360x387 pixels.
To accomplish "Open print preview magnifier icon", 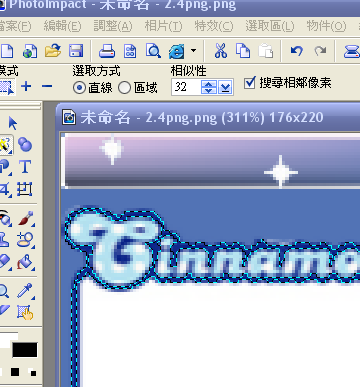I will click(153, 51).
